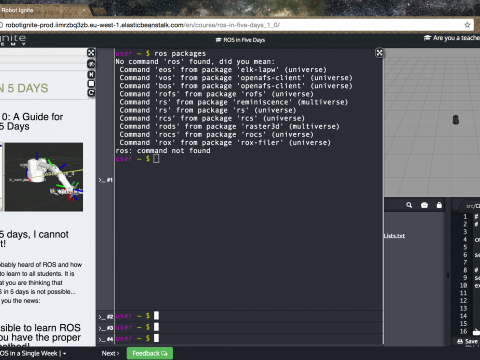
Task: Click the Next button
Action: [x=110, y=353]
